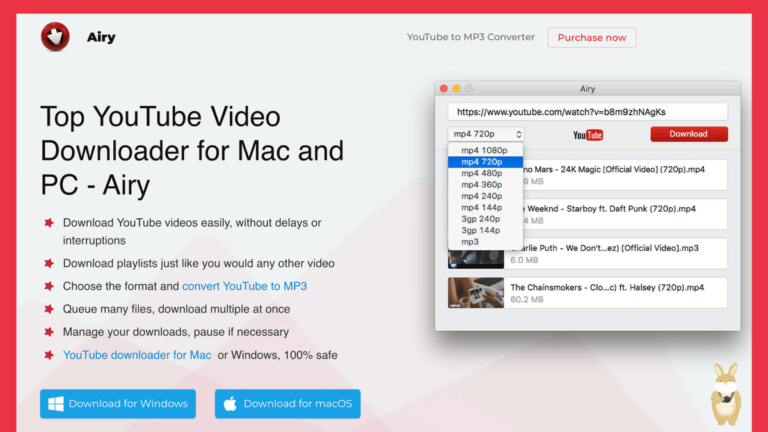Choose mp4 480p format
This screenshot has width=768, height=432.
485,173
